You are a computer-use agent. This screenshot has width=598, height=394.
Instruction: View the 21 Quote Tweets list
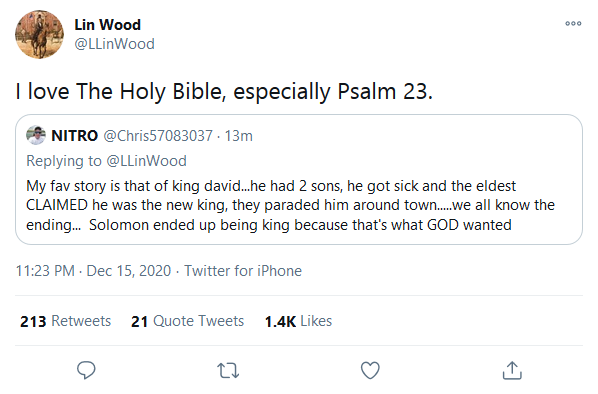tap(187, 321)
